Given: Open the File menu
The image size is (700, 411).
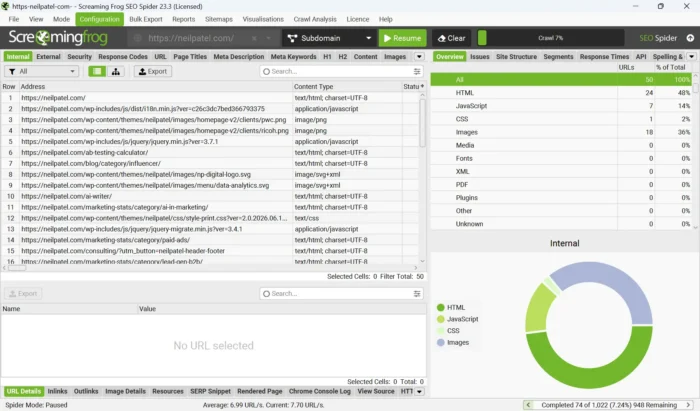Looking at the screenshot, I should [x=14, y=19].
